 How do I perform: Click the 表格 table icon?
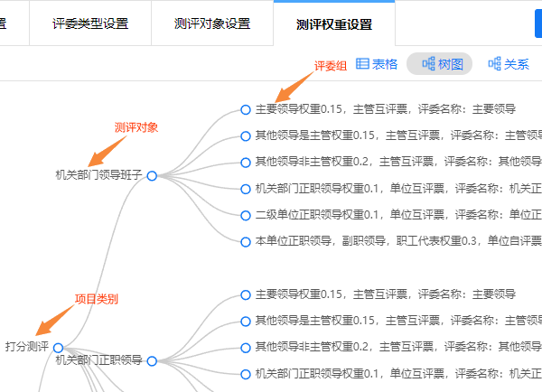point(362,64)
